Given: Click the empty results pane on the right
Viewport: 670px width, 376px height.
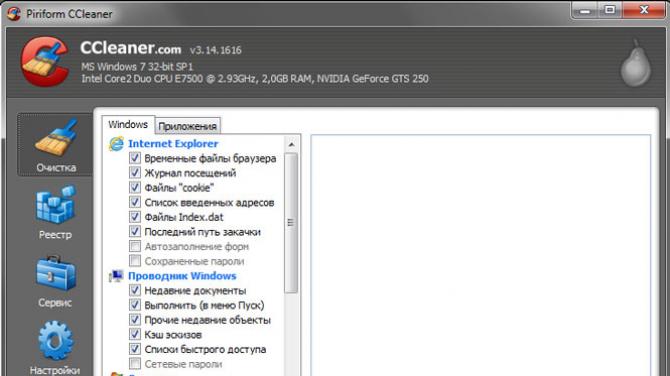Looking at the screenshot, I should pyautogui.click(x=481, y=256).
